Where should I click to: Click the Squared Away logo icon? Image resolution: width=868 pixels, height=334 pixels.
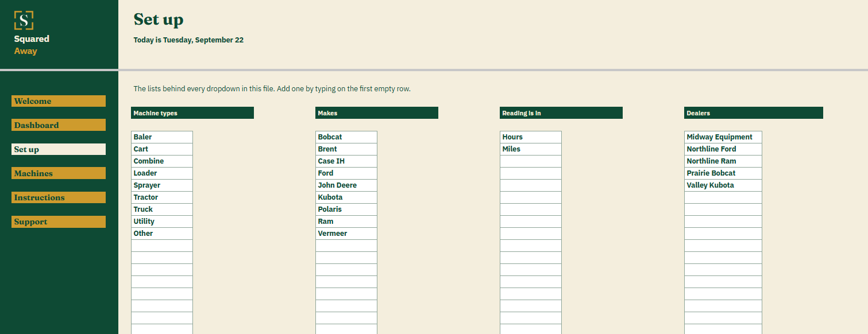24,21
